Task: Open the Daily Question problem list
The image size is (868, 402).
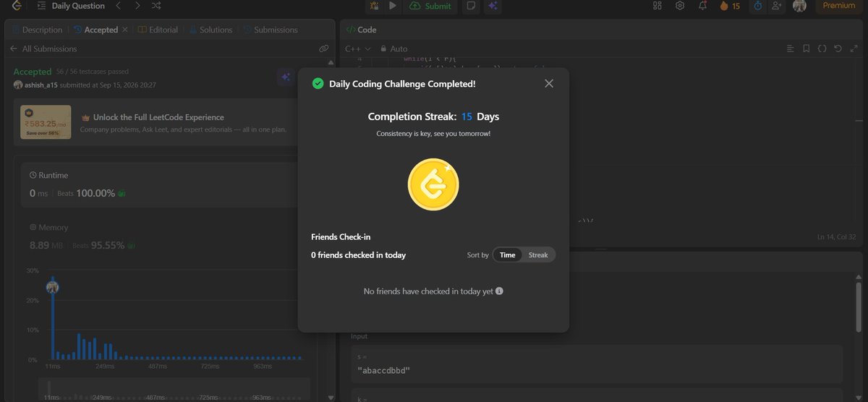Action: pyautogui.click(x=71, y=6)
